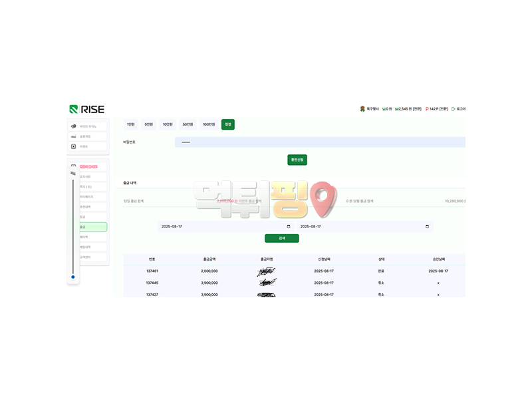Click the 번호 column header

[x=152, y=259]
